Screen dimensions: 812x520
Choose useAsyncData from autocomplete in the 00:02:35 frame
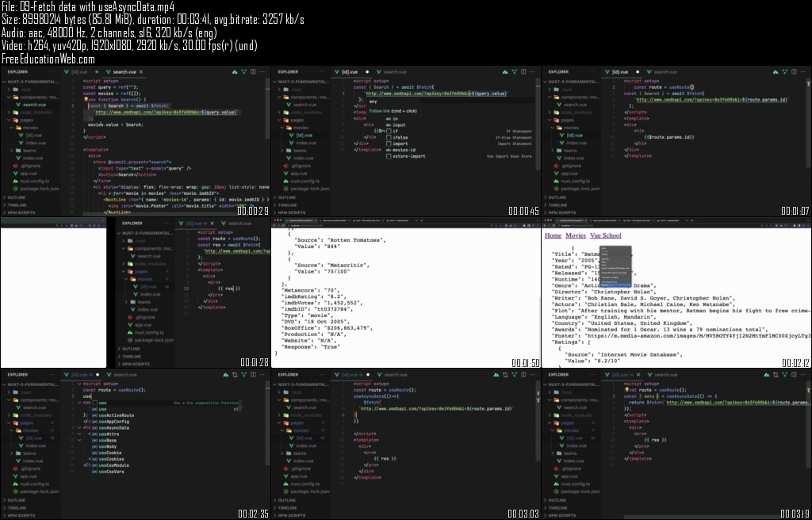point(114,428)
